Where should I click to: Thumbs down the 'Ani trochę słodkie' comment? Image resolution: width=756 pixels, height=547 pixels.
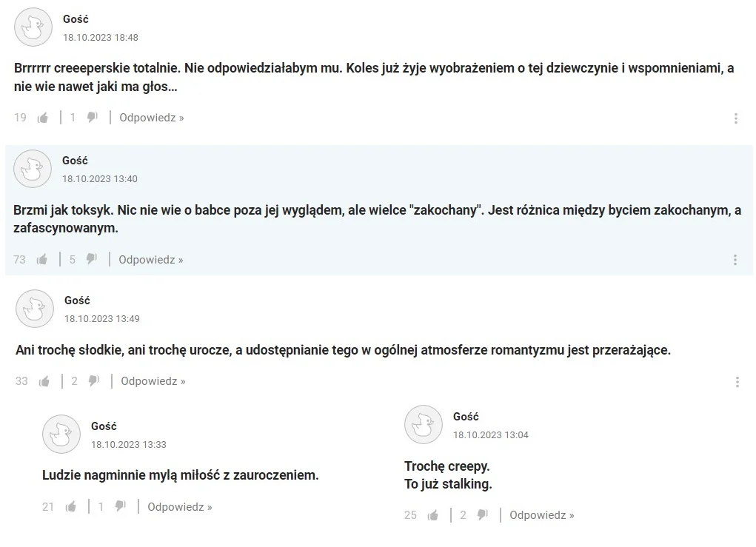(x=93, y=381)
